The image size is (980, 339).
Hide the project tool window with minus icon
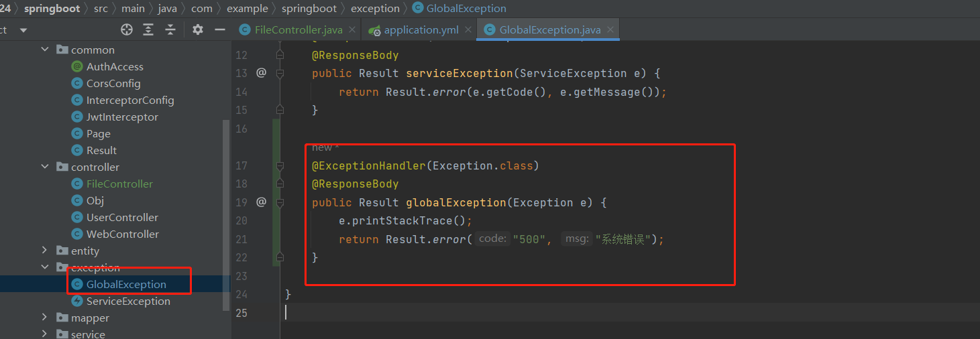(x=219, y=29)
